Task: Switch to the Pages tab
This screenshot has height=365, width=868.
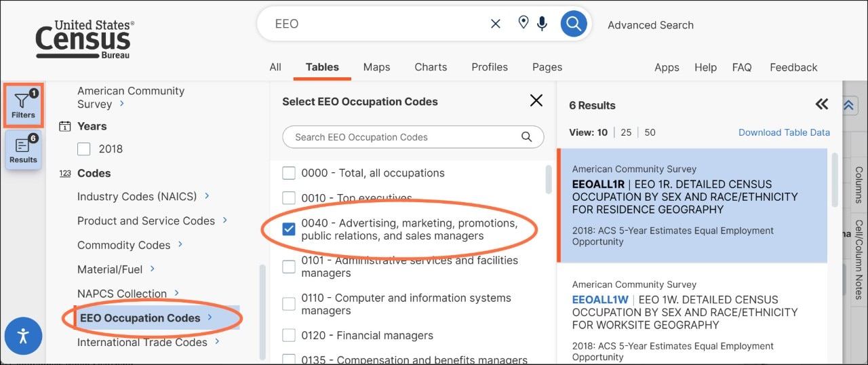Action: 547,67
